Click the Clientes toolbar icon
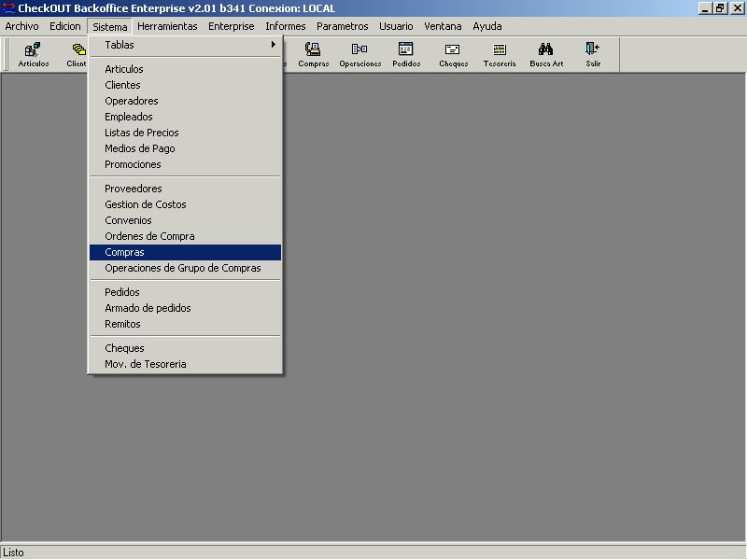The width and height of the screenshot is (747, 560). [x=77, y=54]
